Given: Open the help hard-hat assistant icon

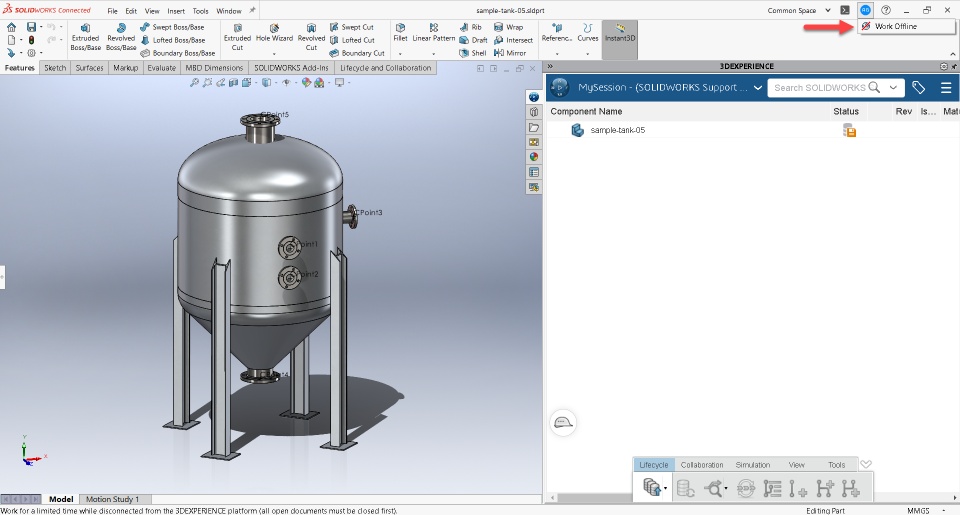Looking at the screenshot, I should [563, 422].
